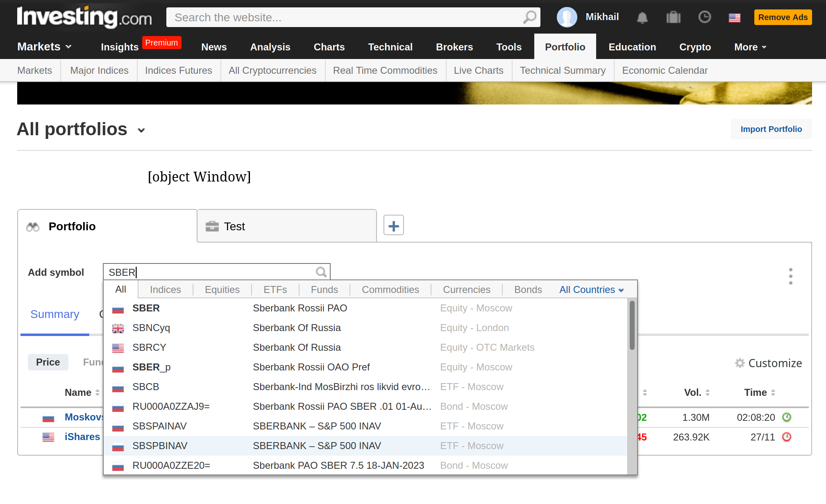Open the portfolio briefcase icon in header

[x=673, y=17]
